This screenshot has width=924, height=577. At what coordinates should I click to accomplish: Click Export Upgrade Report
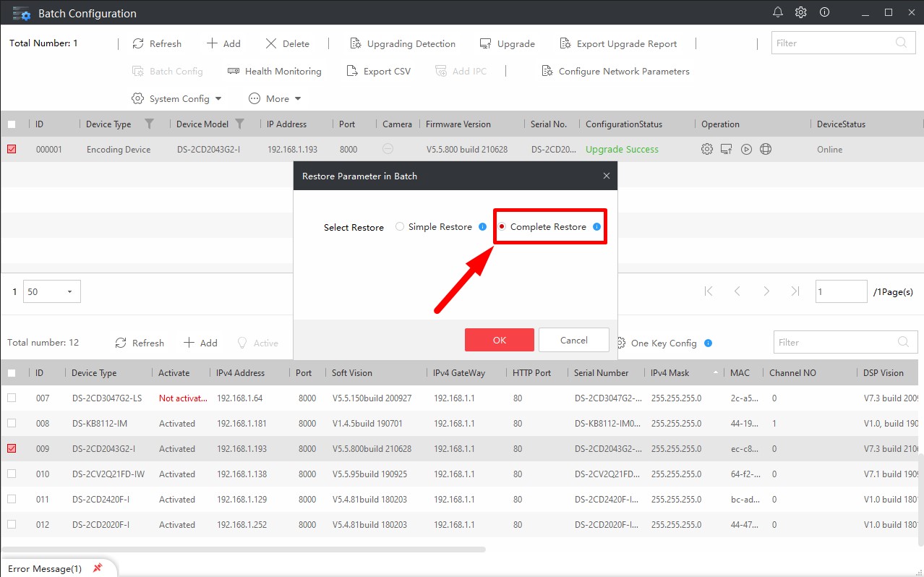[618, 43]
